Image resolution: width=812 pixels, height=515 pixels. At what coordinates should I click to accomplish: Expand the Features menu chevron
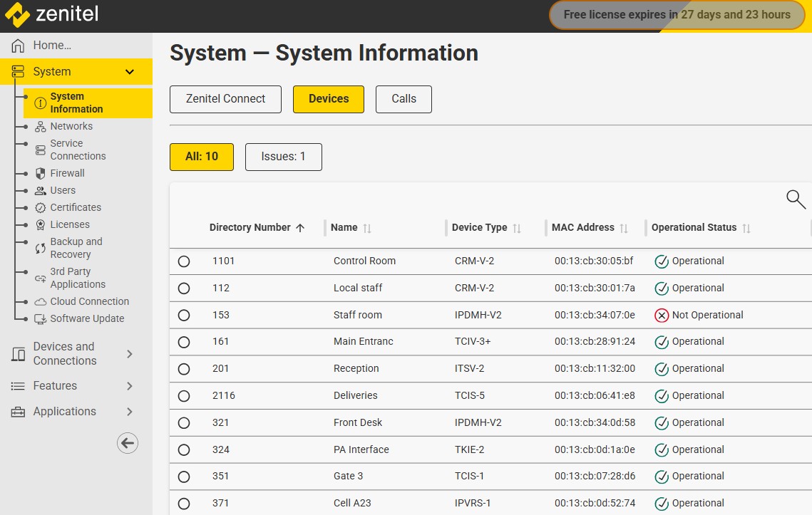pyautogui.click(x=130, y=386)
